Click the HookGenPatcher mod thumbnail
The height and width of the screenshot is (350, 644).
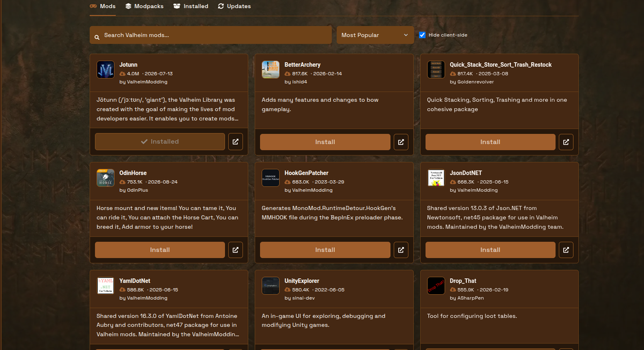(271, 178)
